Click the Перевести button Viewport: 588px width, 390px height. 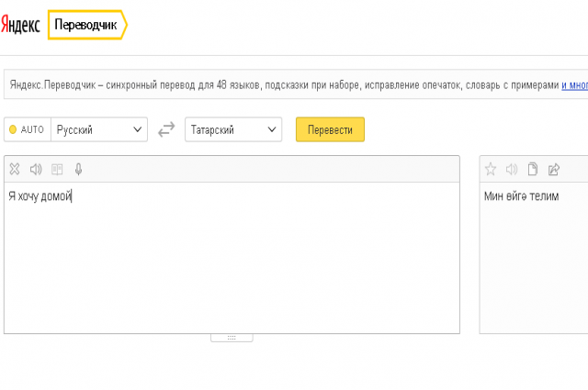click(330, 129)
